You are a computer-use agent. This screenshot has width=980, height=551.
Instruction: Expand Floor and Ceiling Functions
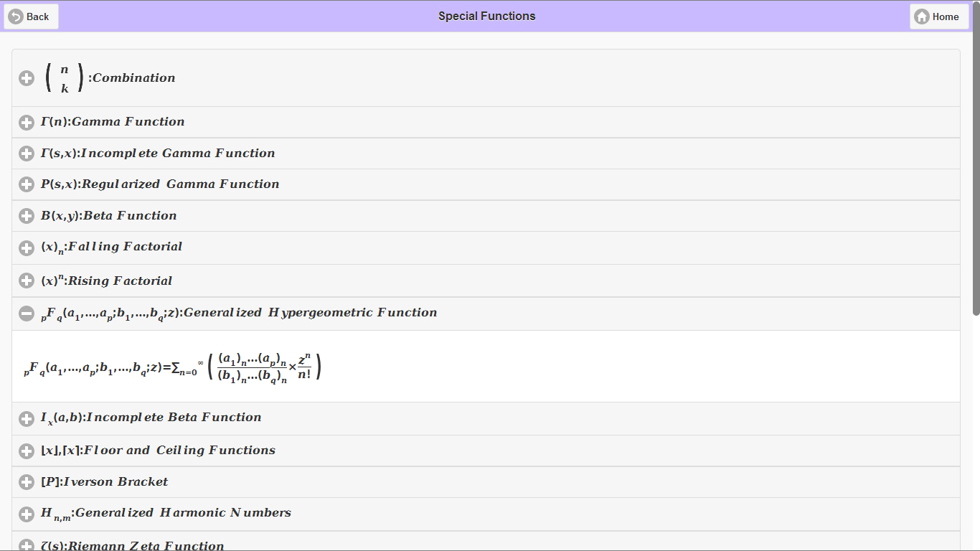click(27, 451)
